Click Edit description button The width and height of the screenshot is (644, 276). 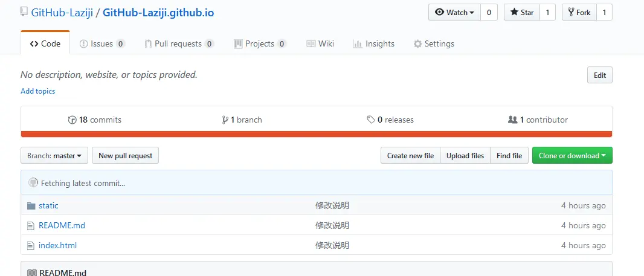[x=600, y=75]
